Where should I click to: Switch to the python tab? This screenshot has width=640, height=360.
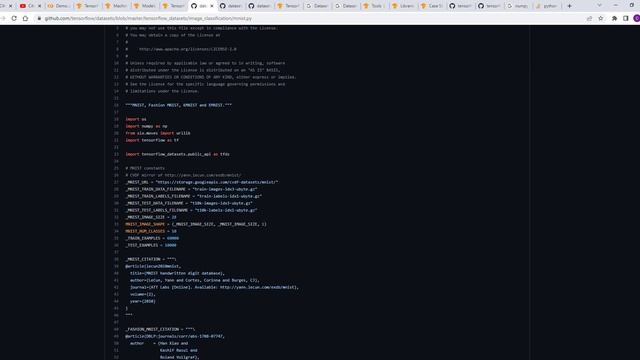[546, 6]
